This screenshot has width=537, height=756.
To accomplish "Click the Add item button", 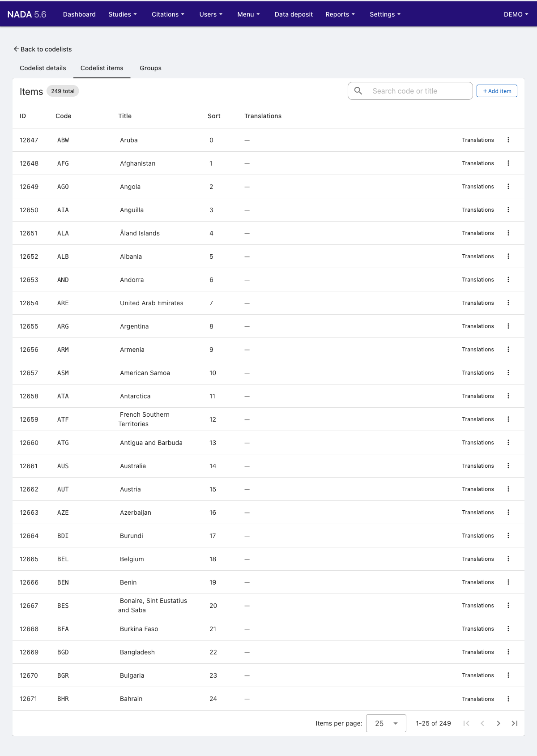I will point(497,91).
